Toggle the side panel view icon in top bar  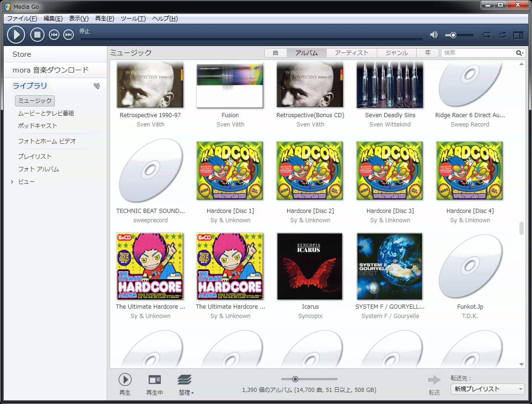[518, 35]
